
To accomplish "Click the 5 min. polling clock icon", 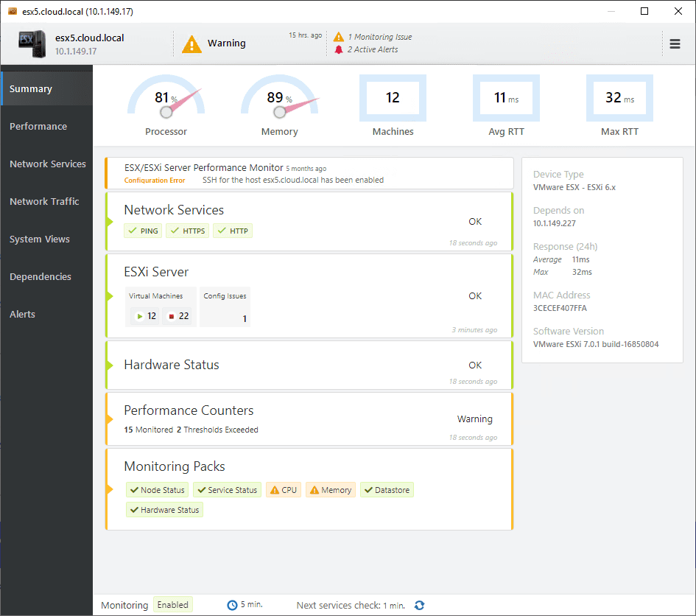I will [232, 605].
